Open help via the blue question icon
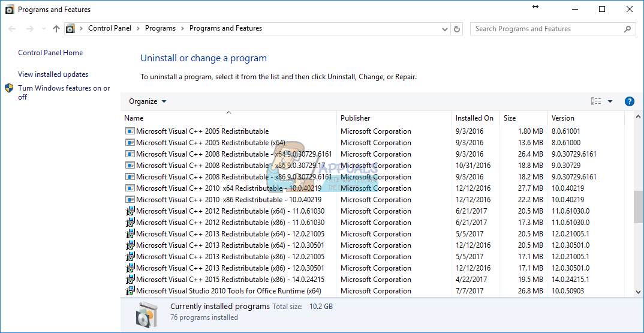The image size is (644, 333). click(x=629, y=101)
